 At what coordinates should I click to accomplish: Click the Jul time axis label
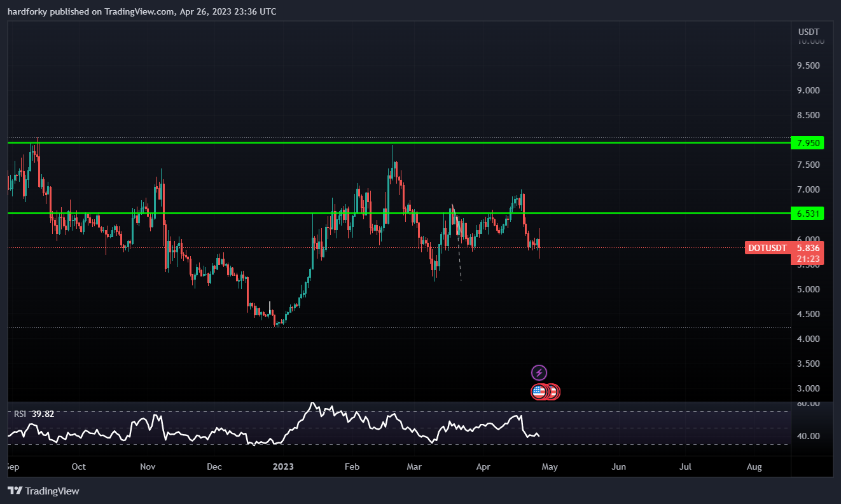685,467
